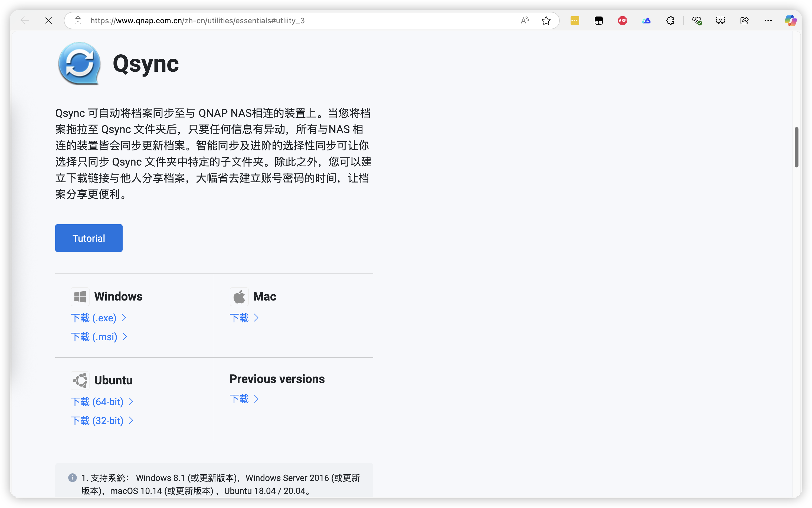
Task: Start a screenshot with the capture icon
Action: [720, 21]
